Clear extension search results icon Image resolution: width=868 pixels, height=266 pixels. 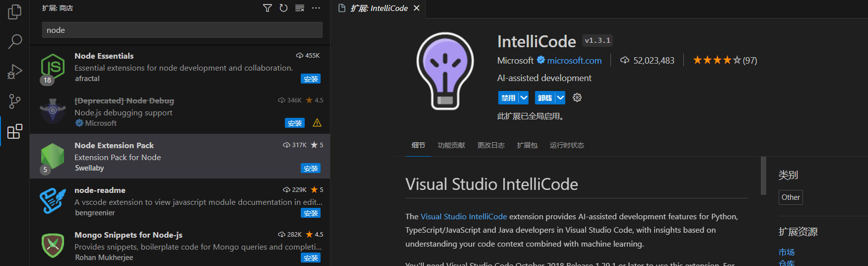point(300,8)
